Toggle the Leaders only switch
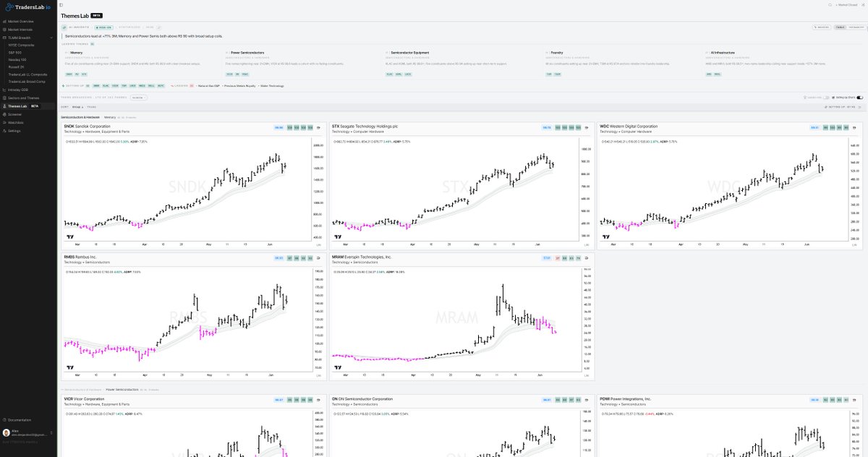The width and height of the screenshot is (868, 457). pos(826,97)
